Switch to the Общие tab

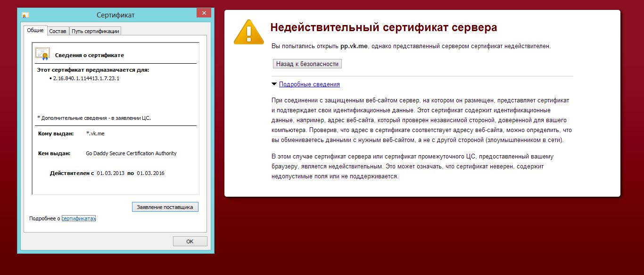point(35,30)
